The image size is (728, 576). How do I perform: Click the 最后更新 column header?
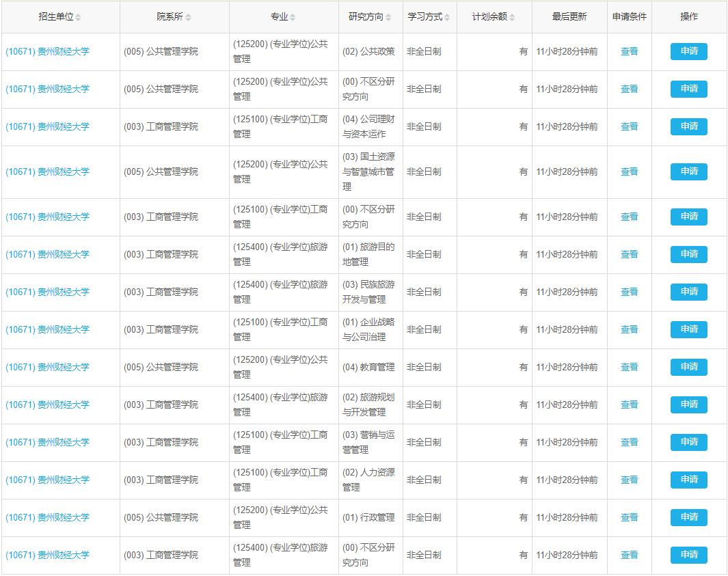click(x=569, y=16)
